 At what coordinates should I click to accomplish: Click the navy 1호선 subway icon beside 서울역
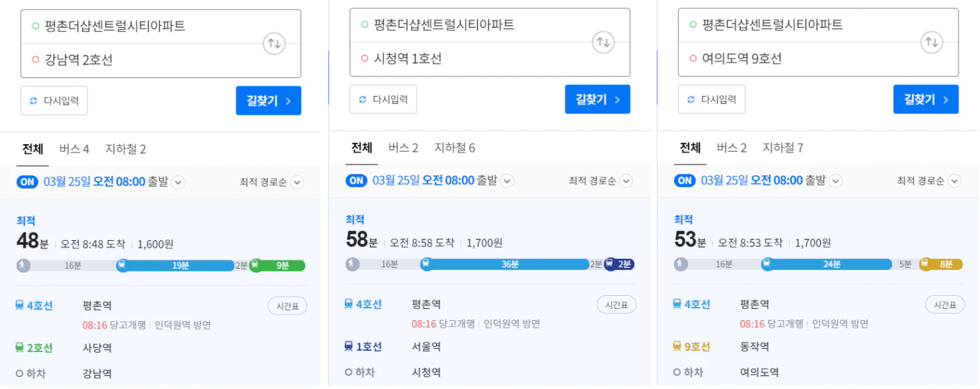(x=349, y=346)
